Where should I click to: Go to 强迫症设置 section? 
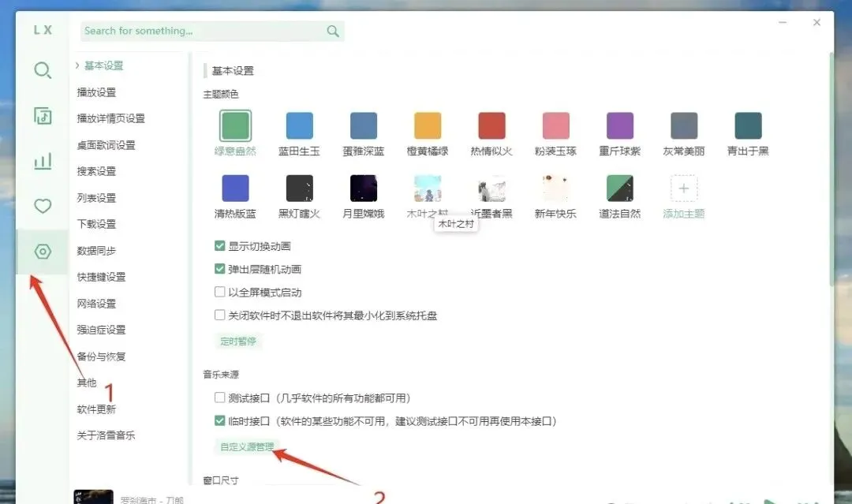pos(102,330)
